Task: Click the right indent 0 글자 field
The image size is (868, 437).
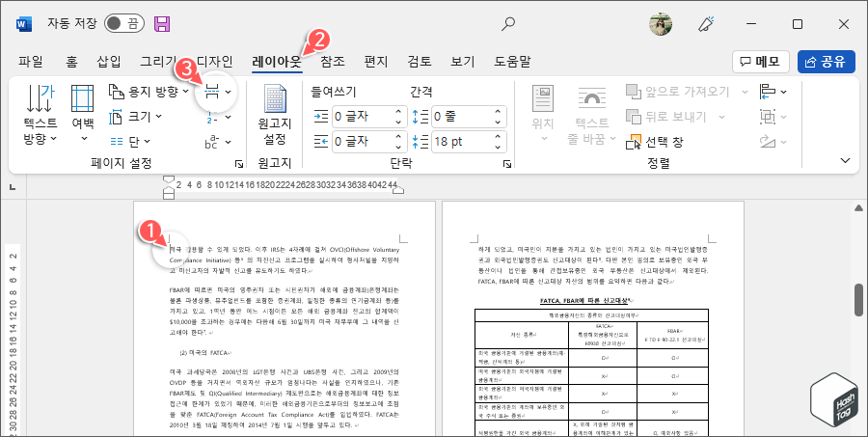Action: pos(362,142)
